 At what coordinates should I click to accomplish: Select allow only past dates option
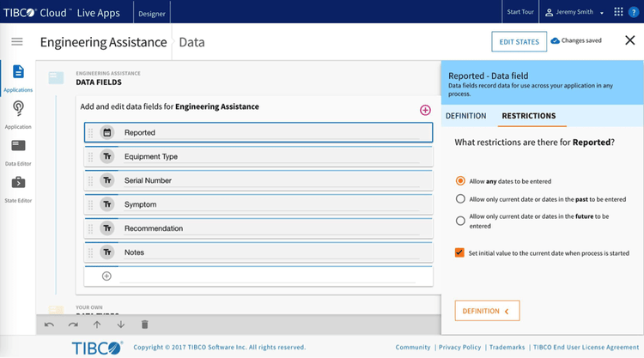point(460,199)
